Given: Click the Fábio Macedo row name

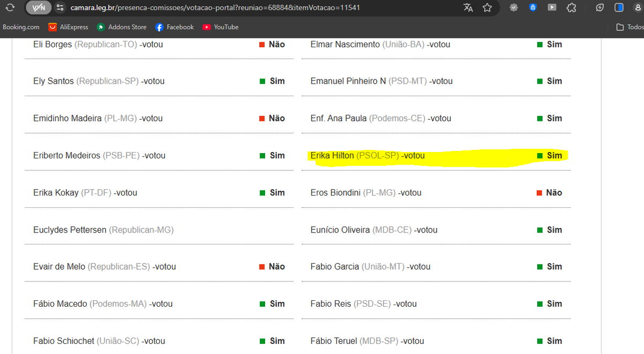Looking at the screenshot, I should coord(60,304).
